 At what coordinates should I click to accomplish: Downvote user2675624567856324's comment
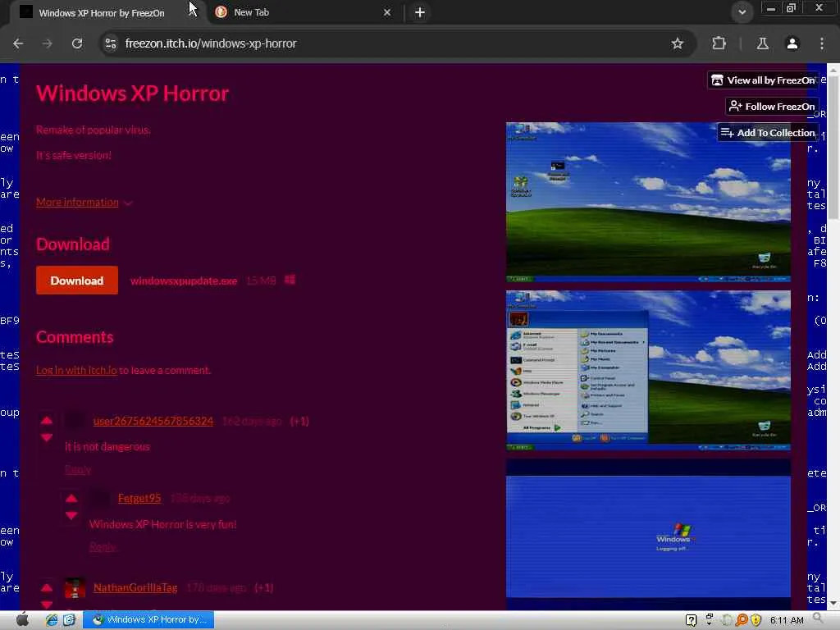[47, 438]
